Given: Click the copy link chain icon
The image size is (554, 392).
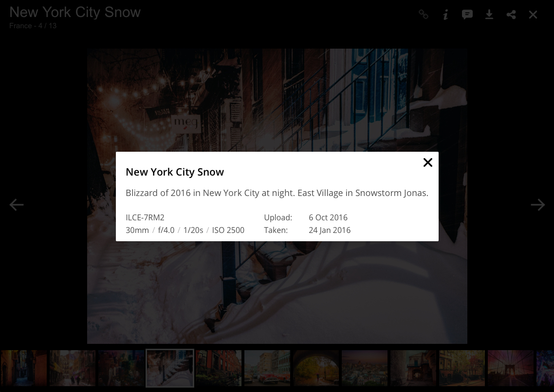Looking at the screenshot, I should click(423, 15).
